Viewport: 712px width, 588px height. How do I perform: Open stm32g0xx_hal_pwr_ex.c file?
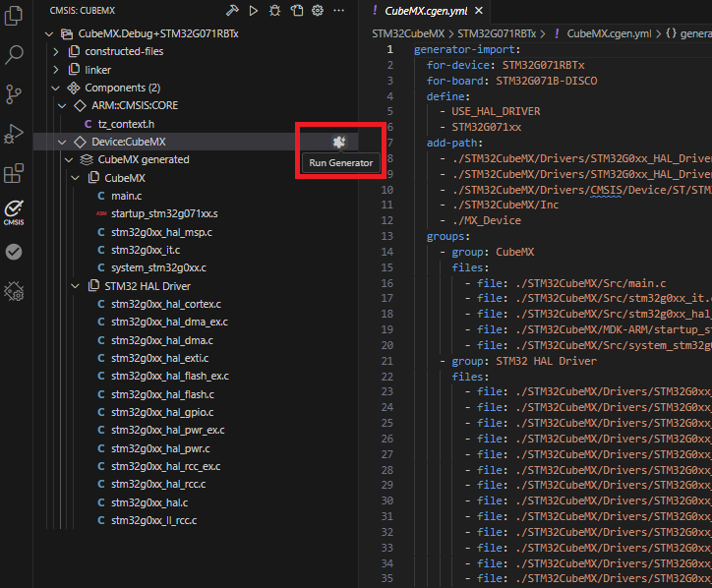(x=167, y=430)
